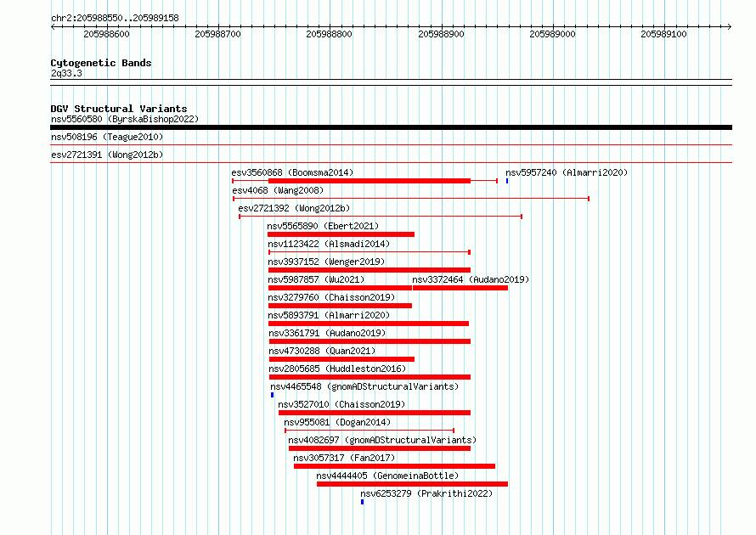Select the red bar under nsv4444405

click(x=412, y=484)
